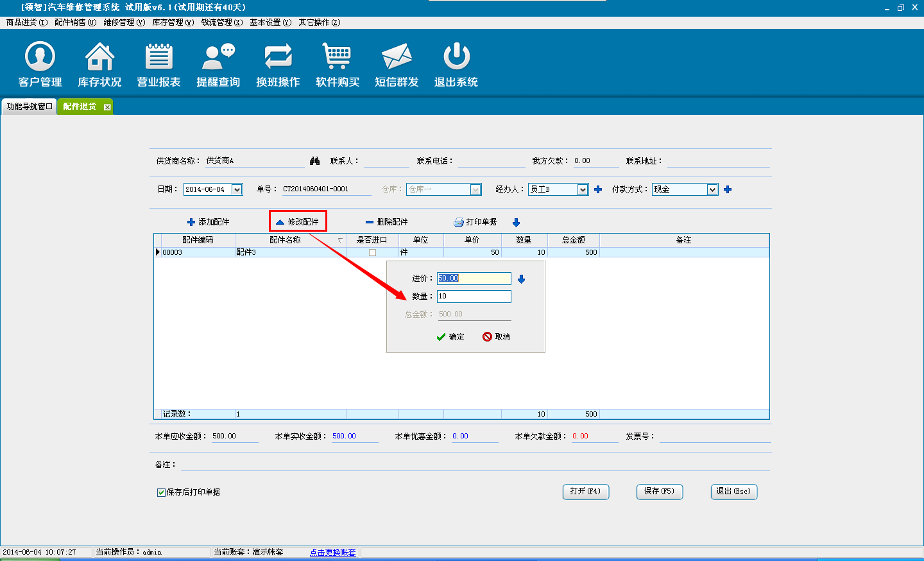Viewport: 924px width, 561px height.
Task: Open 软件购买 shopping cart icon
Action: coord(337,57)
